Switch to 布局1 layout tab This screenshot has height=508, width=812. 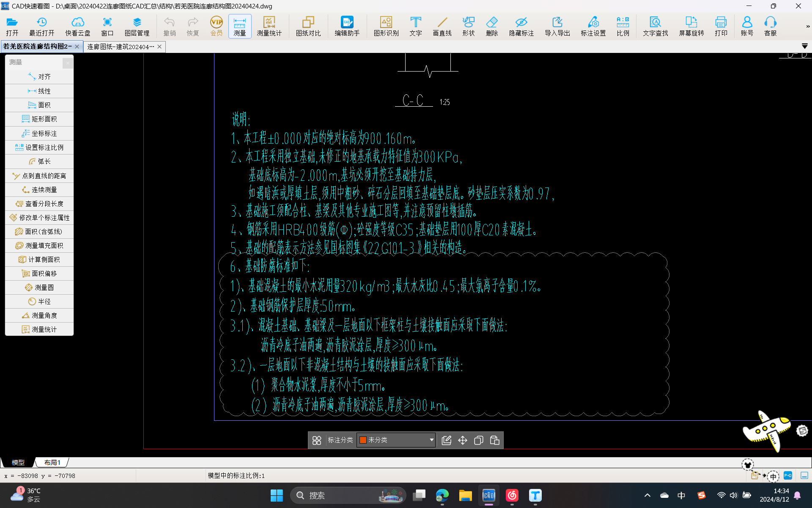coord(52,462)
